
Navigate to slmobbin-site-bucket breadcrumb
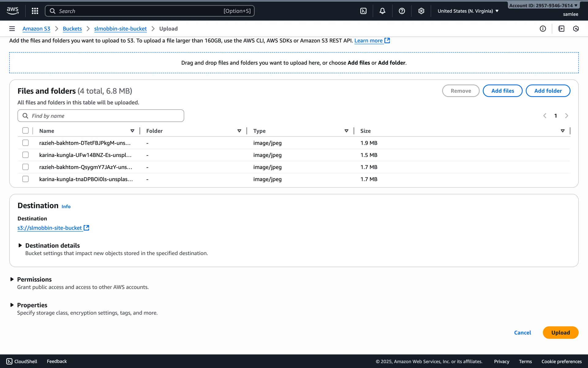[120, 29]
